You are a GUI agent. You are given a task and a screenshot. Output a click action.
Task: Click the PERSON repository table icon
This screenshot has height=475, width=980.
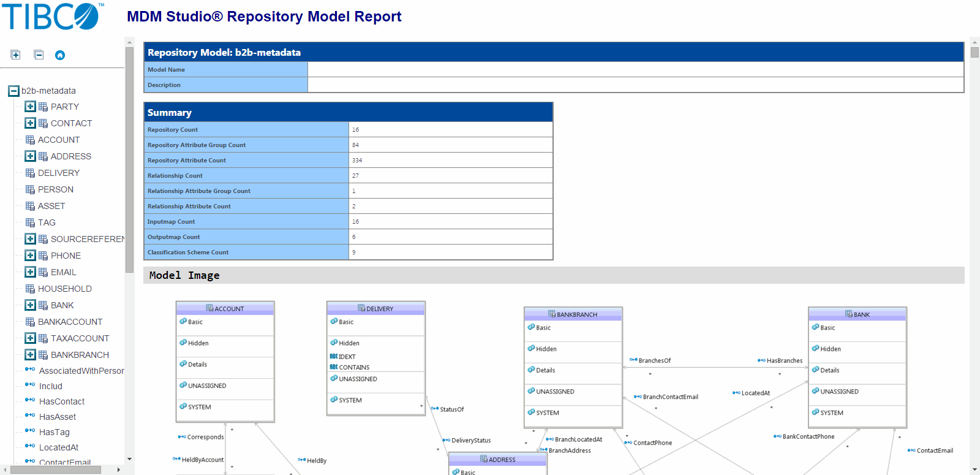click(30, 189)
